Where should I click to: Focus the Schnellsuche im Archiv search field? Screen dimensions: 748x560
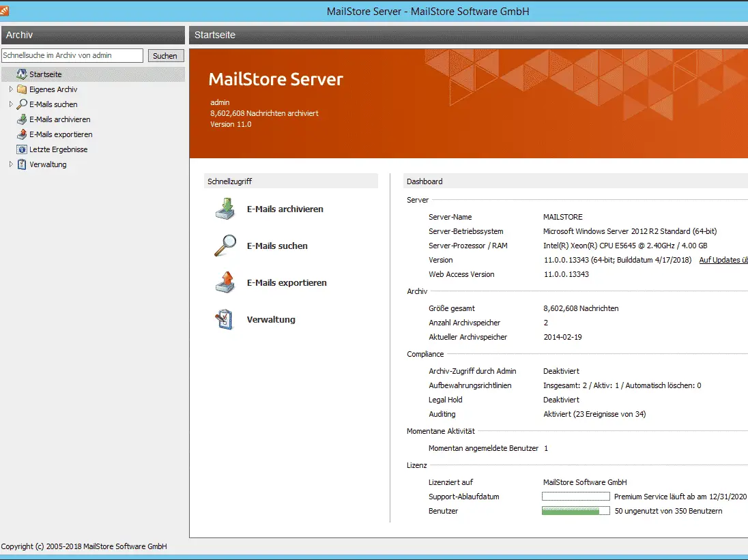pos(72,55)
